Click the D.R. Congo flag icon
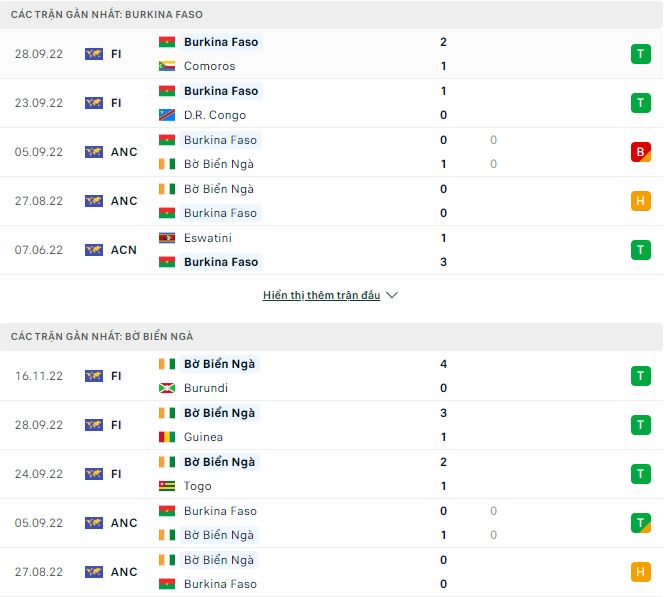672x597 pixels. point(168,115)
